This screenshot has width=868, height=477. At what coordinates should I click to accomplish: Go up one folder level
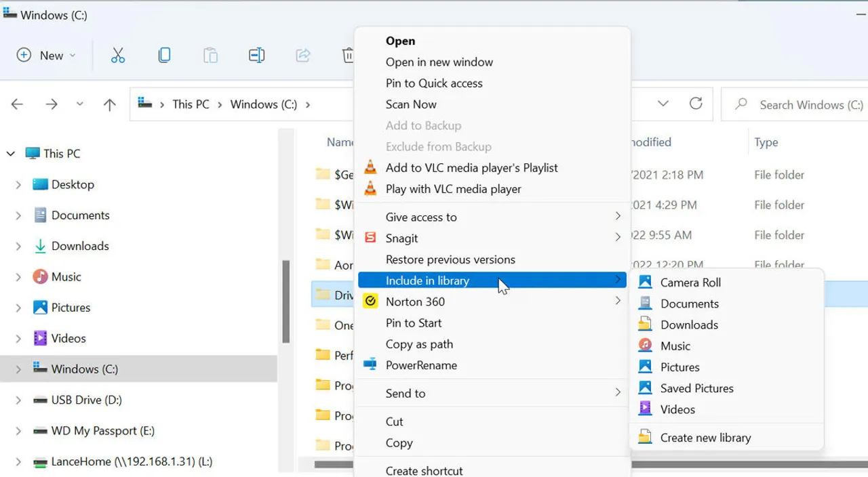click(x=109, y=104)
